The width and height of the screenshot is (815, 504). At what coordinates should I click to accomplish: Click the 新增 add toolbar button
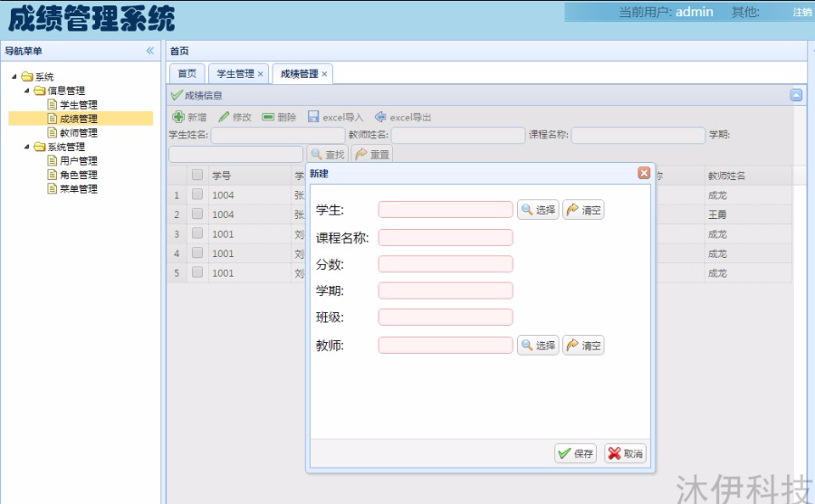189,117
